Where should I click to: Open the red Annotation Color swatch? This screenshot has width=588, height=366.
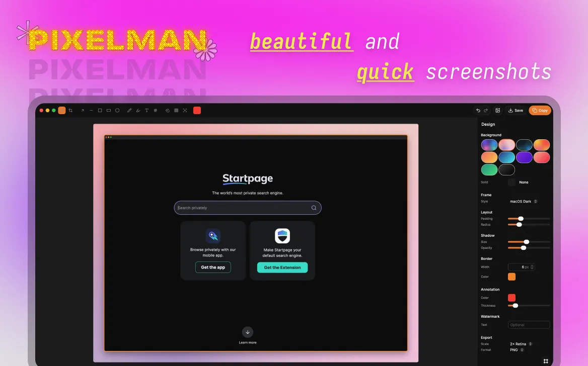point(511,298)
